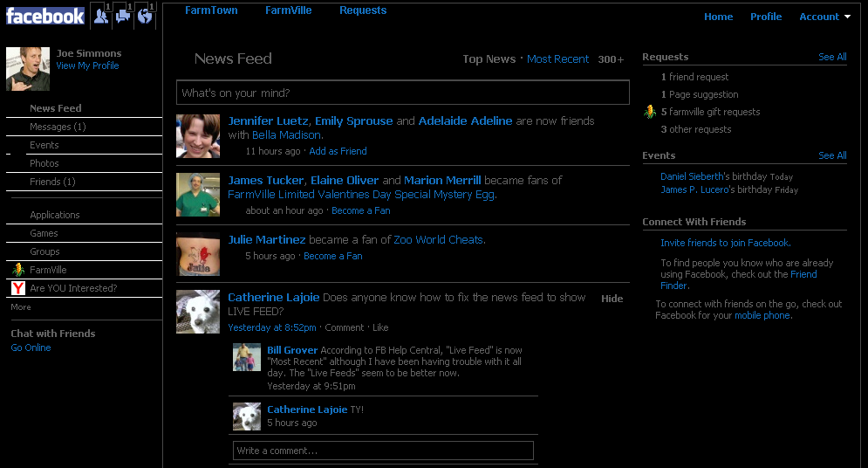868x468 pixels.
Task: Click Emily Sprouse name link
Action: pos(353,120)
